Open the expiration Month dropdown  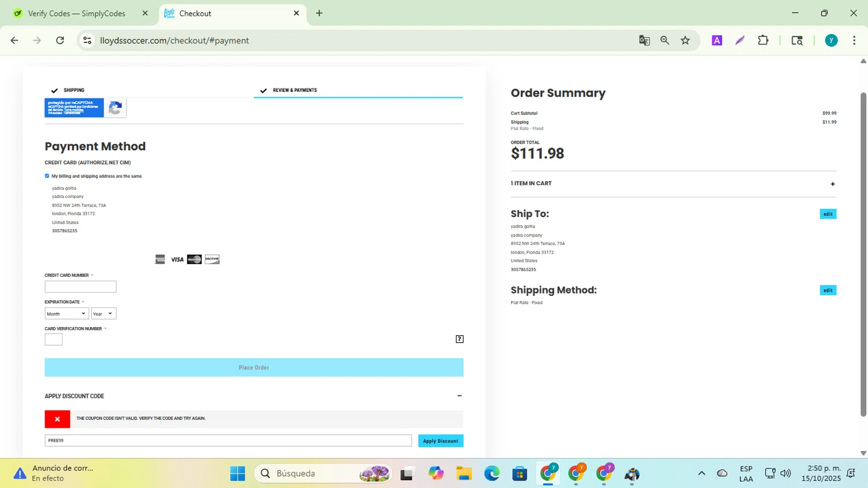67,314
